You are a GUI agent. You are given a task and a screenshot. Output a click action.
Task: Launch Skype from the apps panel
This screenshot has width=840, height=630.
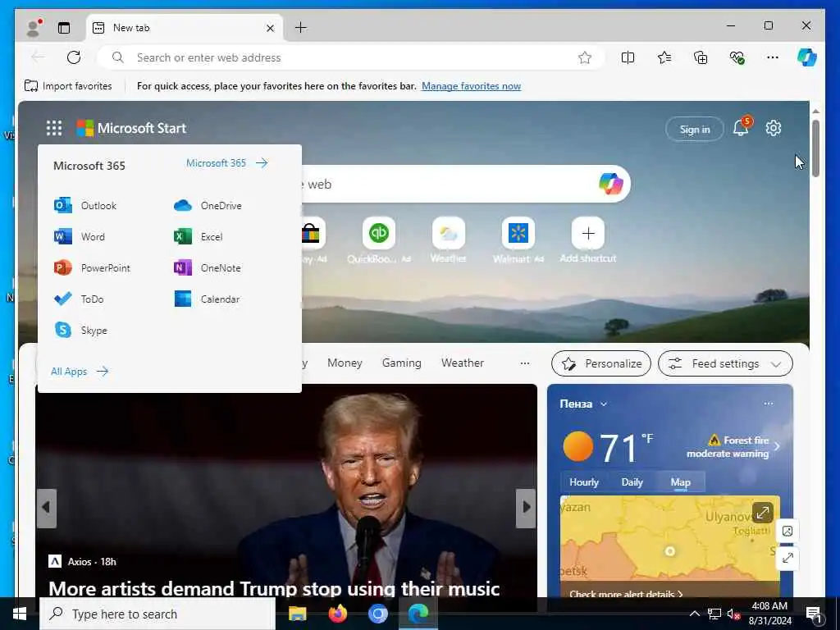pyautogui.click(x=80, y=330)
